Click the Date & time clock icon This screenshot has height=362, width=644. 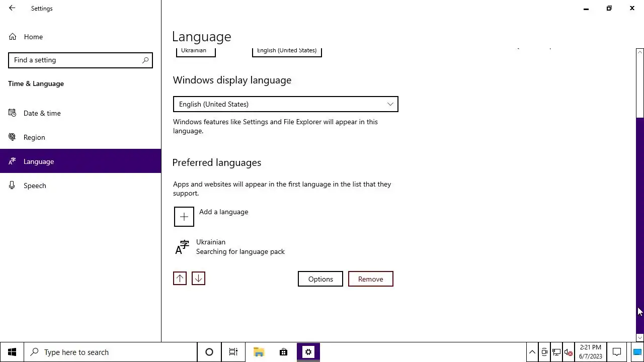pos(13,113)
